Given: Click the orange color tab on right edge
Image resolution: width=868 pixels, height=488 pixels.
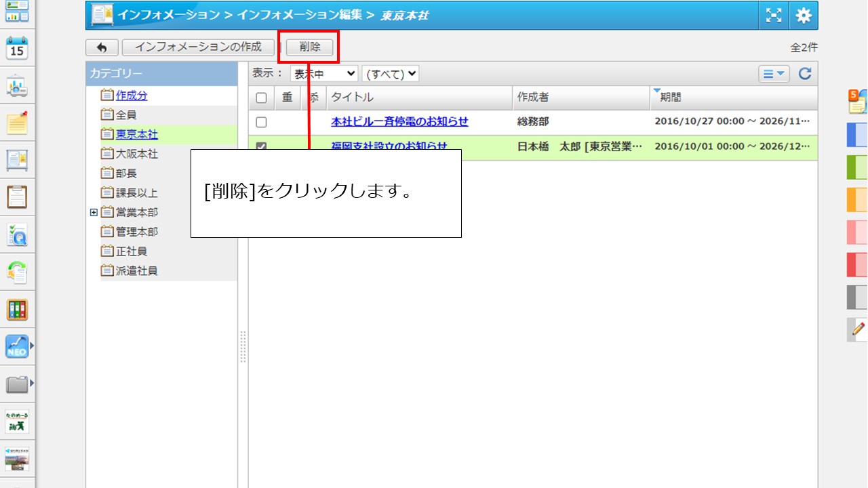Looking at the screenshot, I should pyautogui.click(x=857, y=199).
